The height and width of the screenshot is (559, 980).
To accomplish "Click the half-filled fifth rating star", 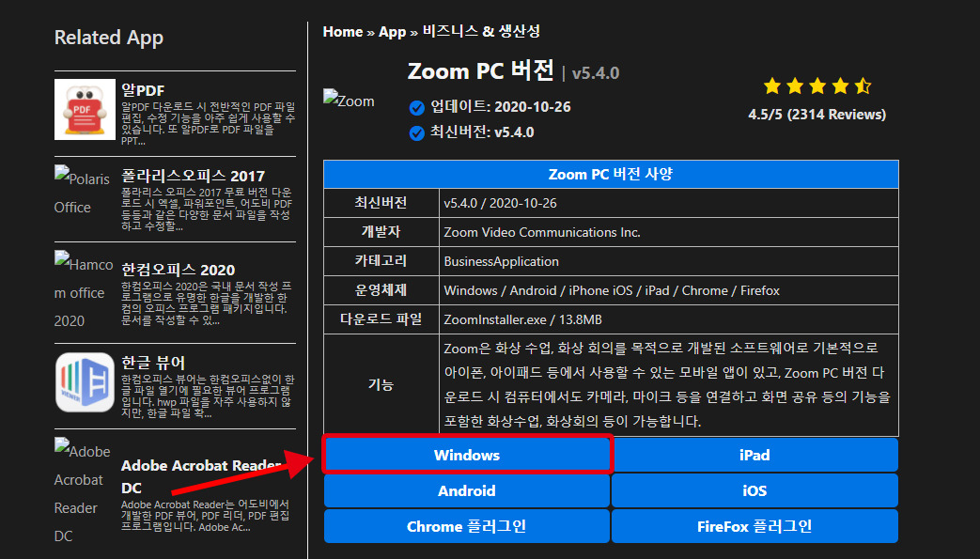I will pos(863,86).
